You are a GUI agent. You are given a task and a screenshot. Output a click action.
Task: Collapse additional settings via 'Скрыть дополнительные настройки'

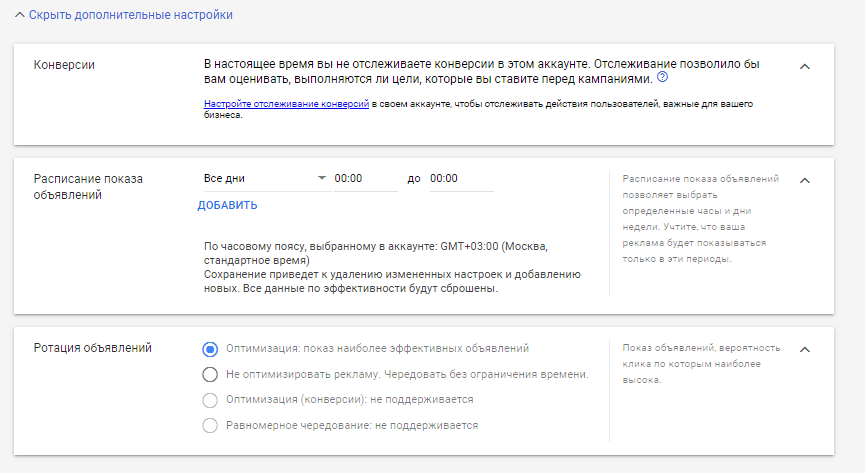124,15
